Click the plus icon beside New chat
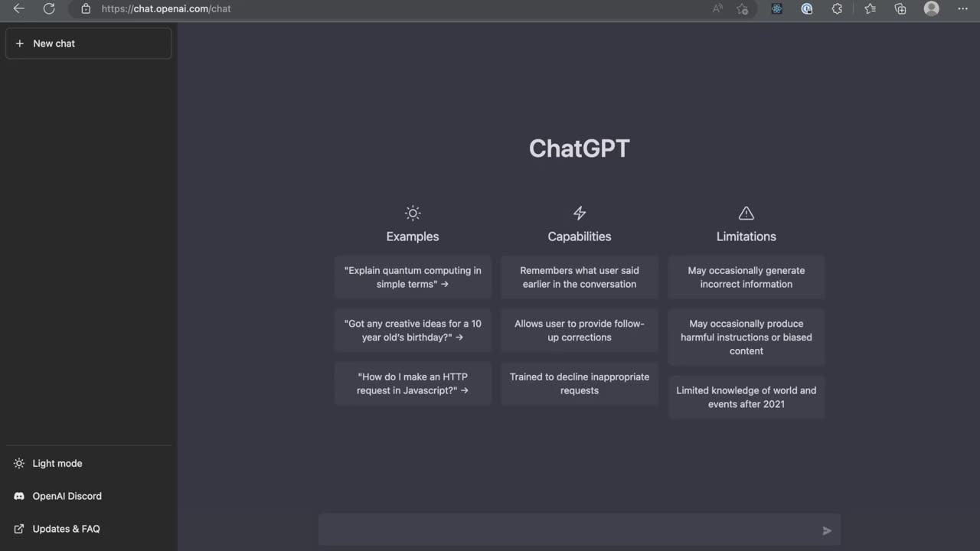Viewport: 980px width, 551px height. 20,44
